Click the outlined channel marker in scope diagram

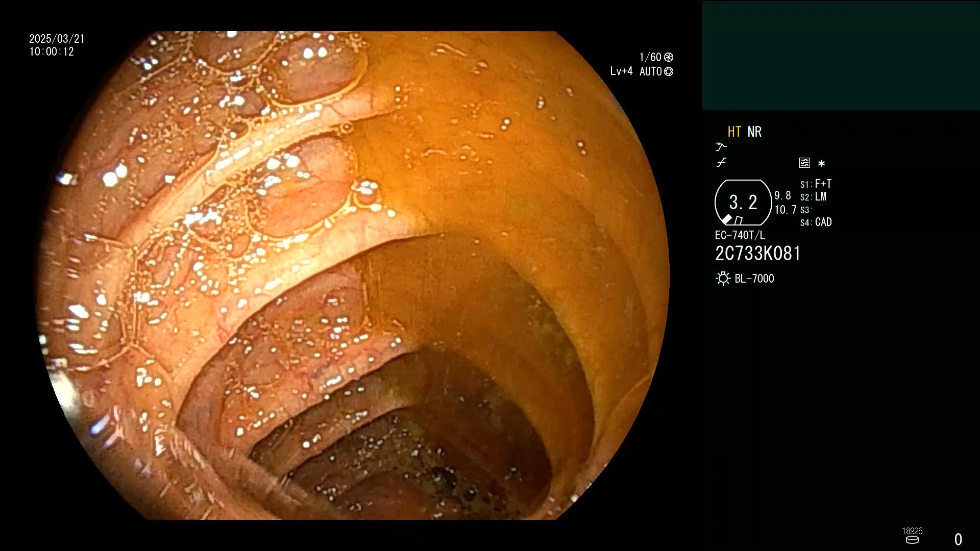pos(739,220)
